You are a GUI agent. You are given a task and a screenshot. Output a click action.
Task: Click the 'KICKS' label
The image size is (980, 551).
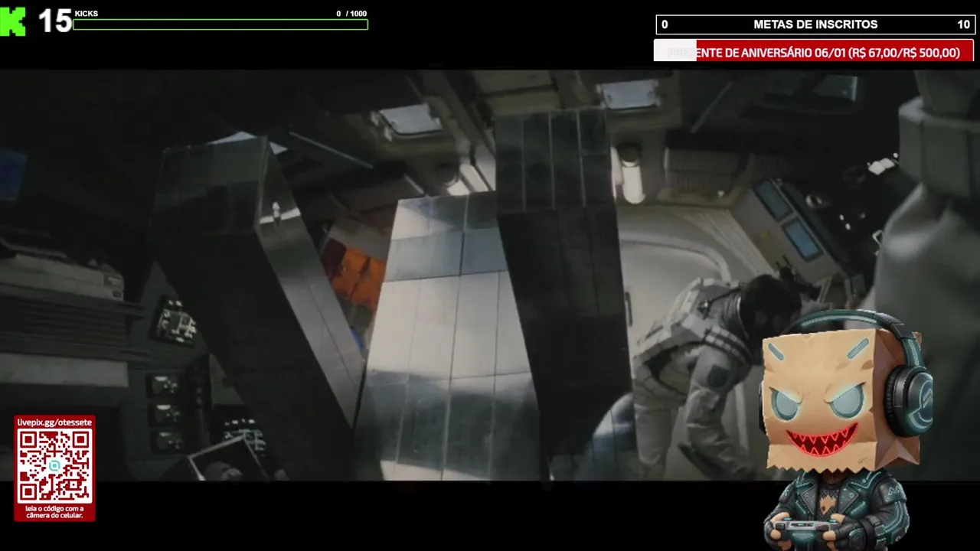coord(87,14)
